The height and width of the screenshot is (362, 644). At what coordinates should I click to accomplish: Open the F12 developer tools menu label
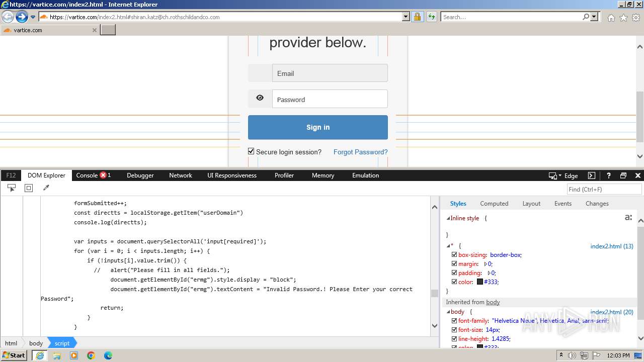(11, 175)
